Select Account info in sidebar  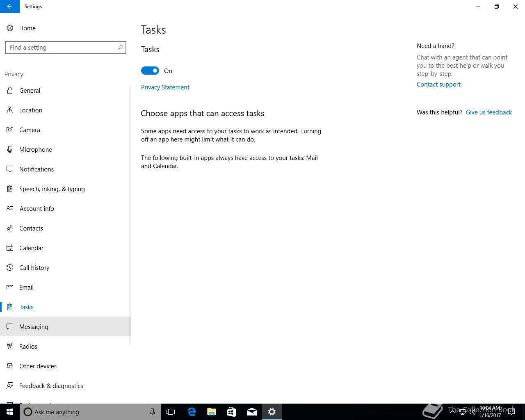[x=66, y=208]
